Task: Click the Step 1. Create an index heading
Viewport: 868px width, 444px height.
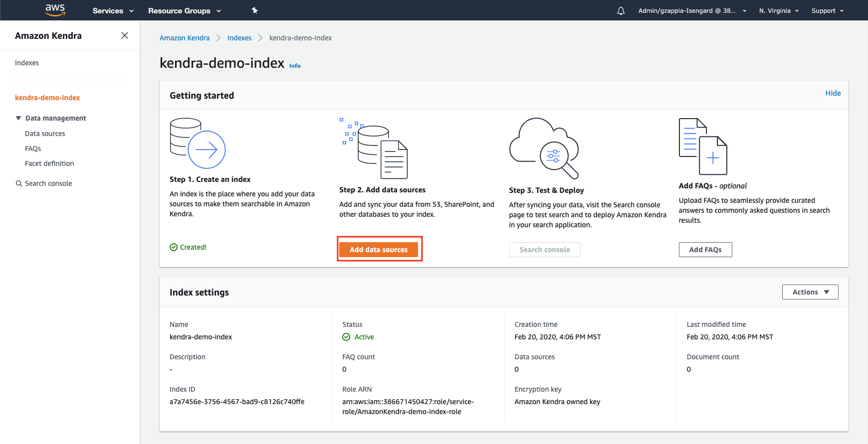Action: [210, 179]
